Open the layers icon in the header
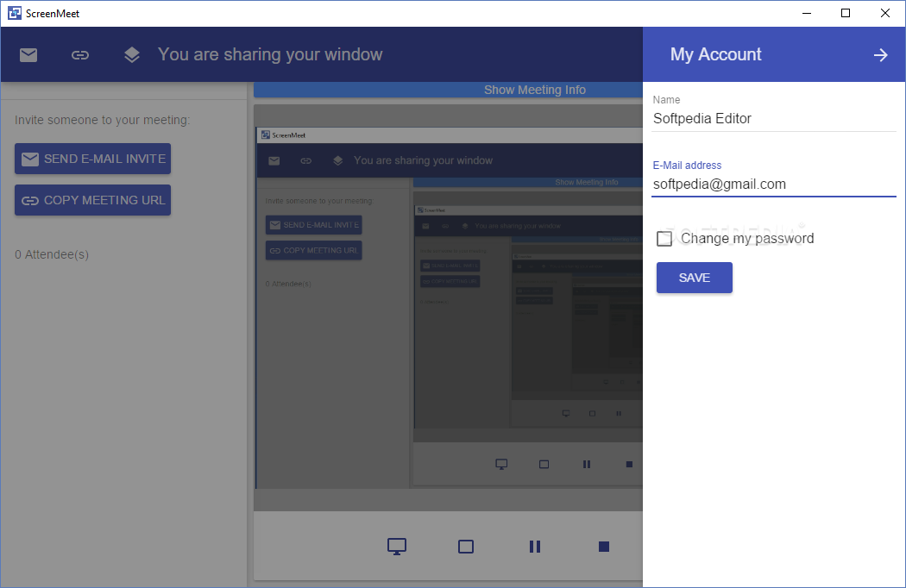906x588 pixels. click(132, 55)
